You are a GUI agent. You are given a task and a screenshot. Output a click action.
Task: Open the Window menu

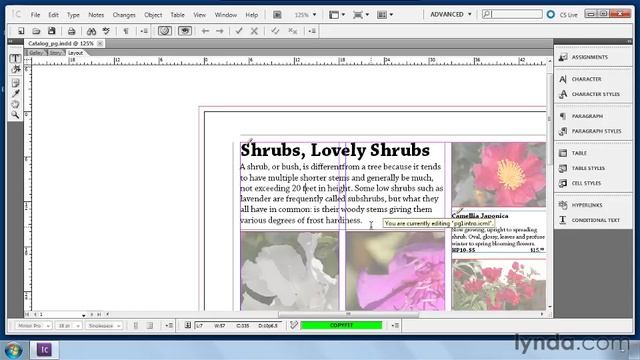[226, 15]
